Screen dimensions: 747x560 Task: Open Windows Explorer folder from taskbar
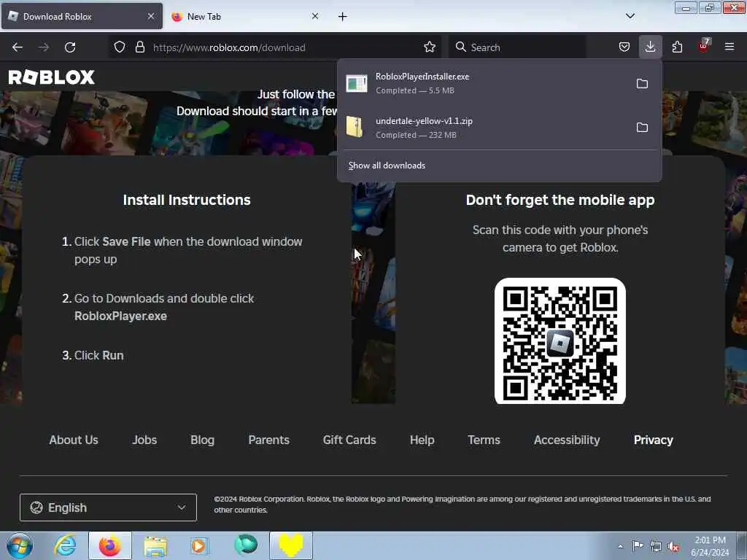(155, 545)
